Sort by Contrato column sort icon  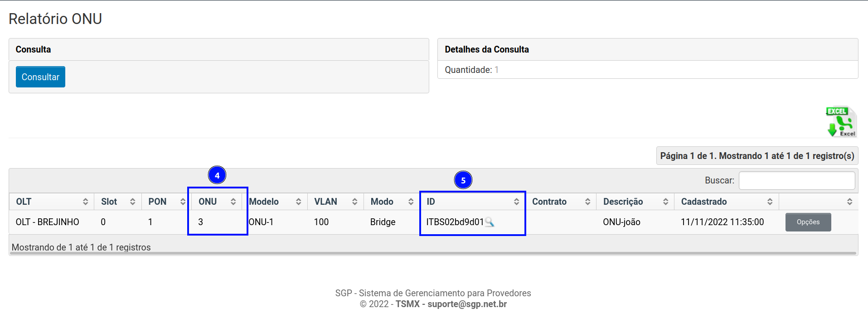click(x=587, y=202)
